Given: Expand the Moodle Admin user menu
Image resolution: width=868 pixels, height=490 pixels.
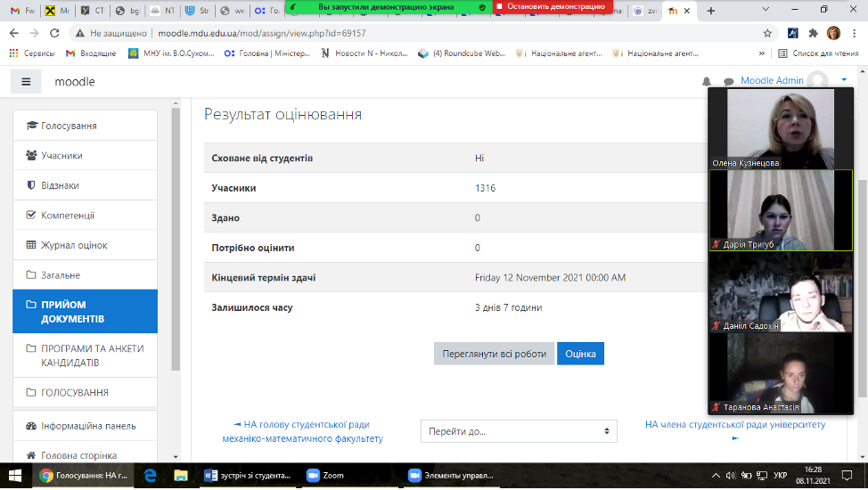Looking at the screenshot, I should coord(844,80).
